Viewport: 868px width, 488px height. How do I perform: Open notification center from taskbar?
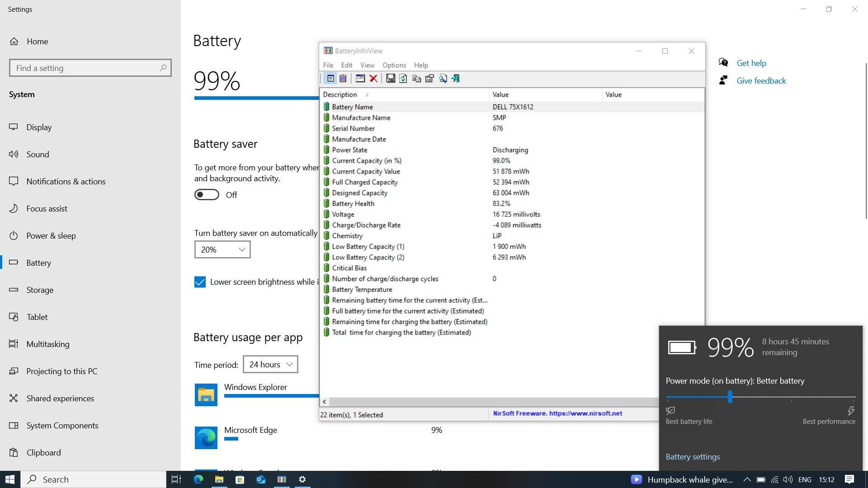click(x=849, y=479)
